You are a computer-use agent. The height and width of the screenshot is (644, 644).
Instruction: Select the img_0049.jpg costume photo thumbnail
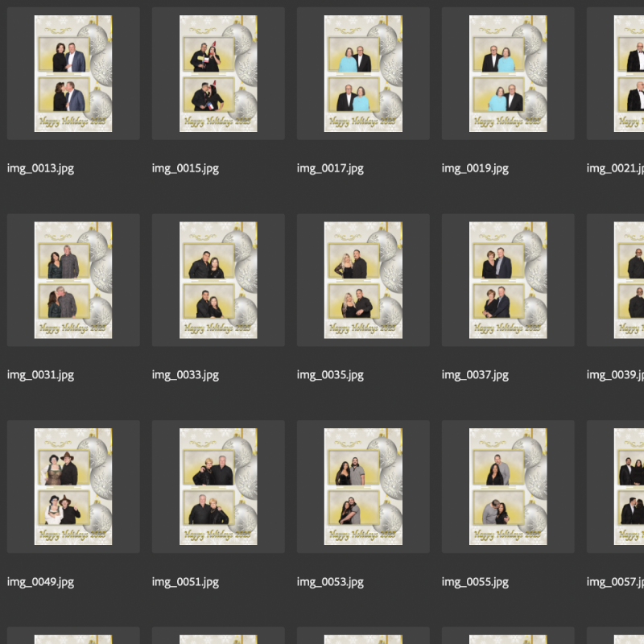[73, 486]
